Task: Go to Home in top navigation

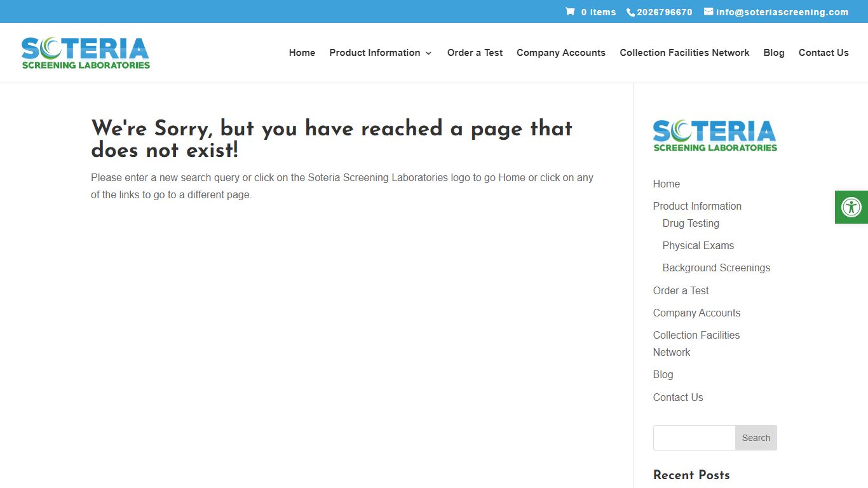Action: (x=302, y=53)
